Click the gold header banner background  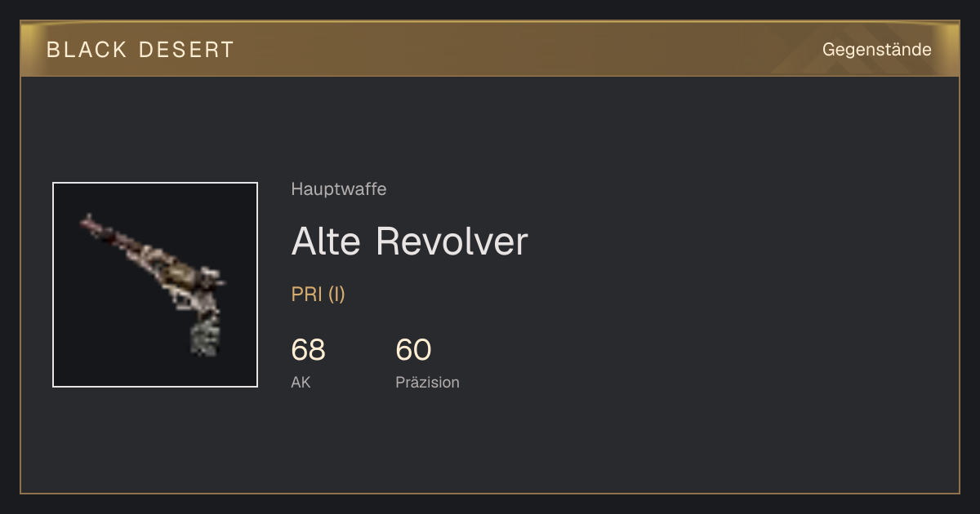(490, 49)
